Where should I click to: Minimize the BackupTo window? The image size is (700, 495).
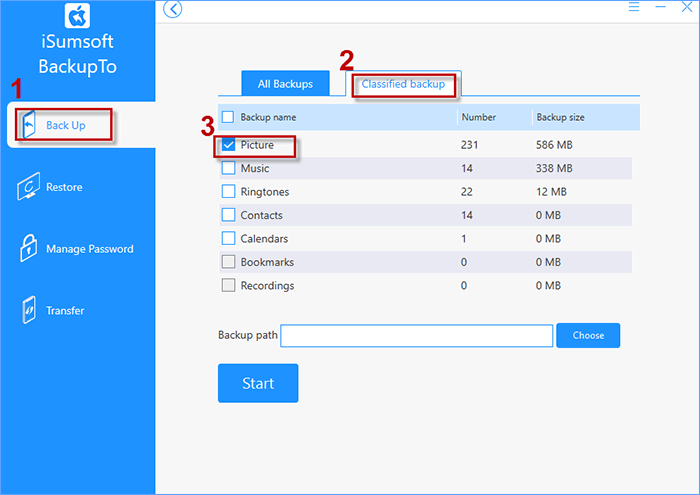point(660,7)
